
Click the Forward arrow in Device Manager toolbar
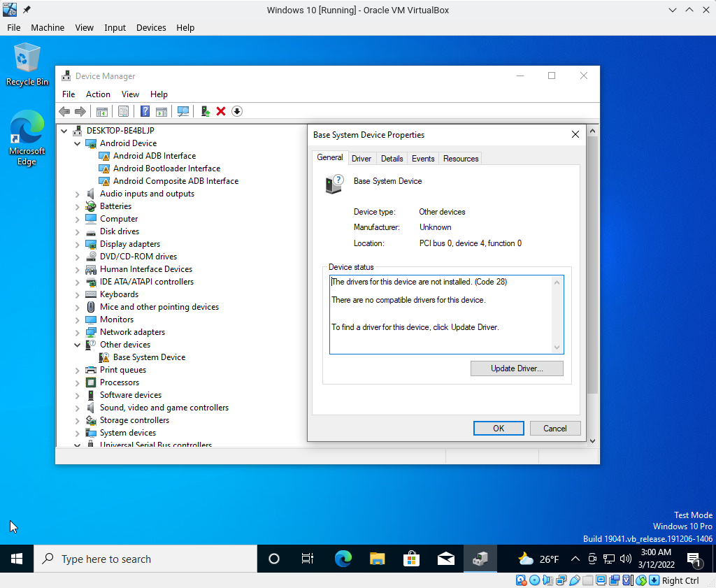pos(80,111)
